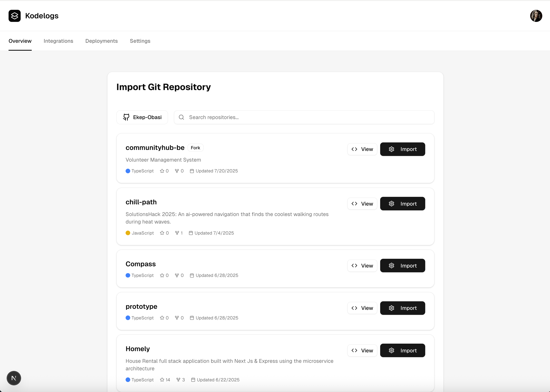Switch to the Integrations tab
Screen dimensions: 550x392
[x=58, y=41]
